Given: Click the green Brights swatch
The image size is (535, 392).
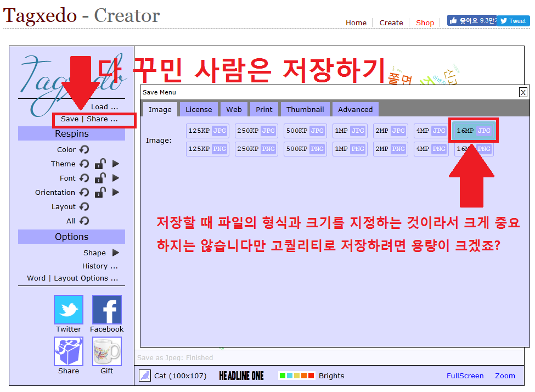Looking at the screenshot, I should pyautogui.click(x=282, y=376).
